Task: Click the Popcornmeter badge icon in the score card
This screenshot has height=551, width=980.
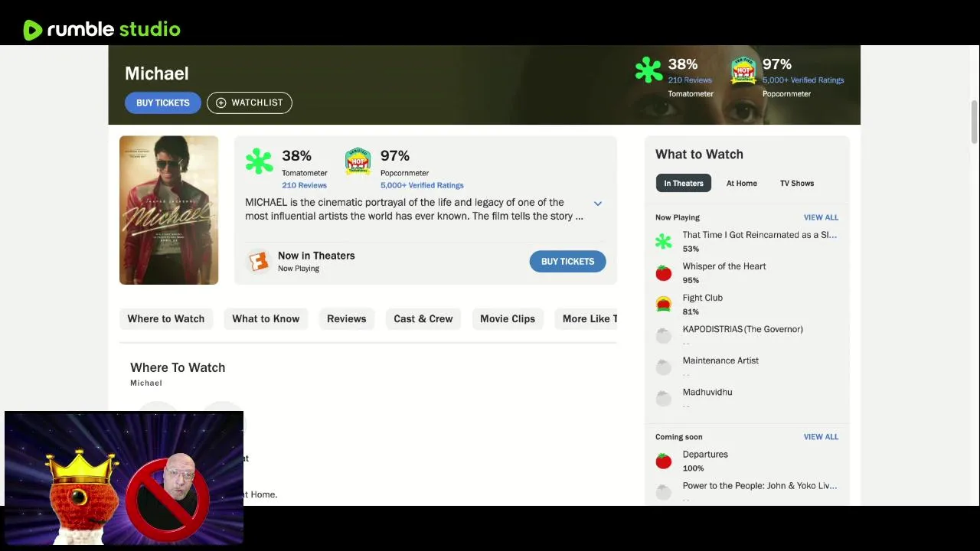Action: [x=358, y=161]
